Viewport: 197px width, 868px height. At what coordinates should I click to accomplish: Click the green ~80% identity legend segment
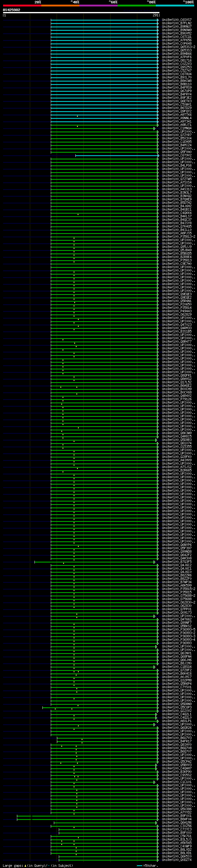coord(137,6)
